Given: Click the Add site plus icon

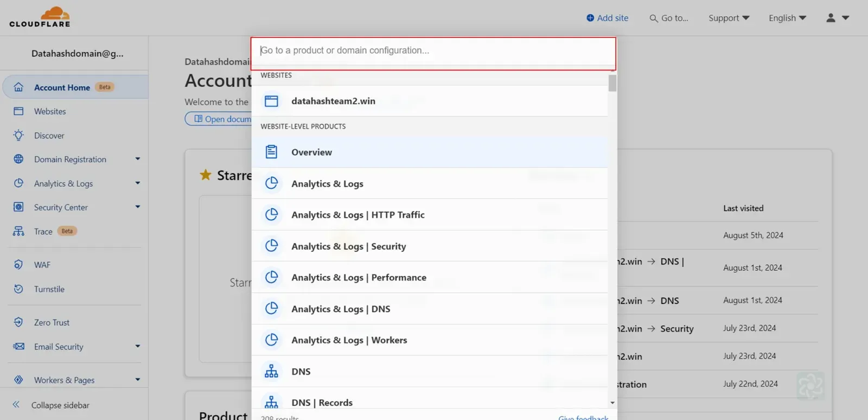Looking at the screenshot, I should click(590, 18).
